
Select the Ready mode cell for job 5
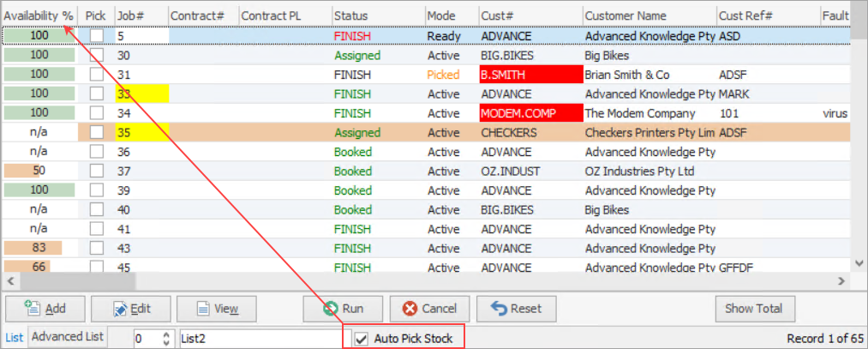(x=444, y=36)
